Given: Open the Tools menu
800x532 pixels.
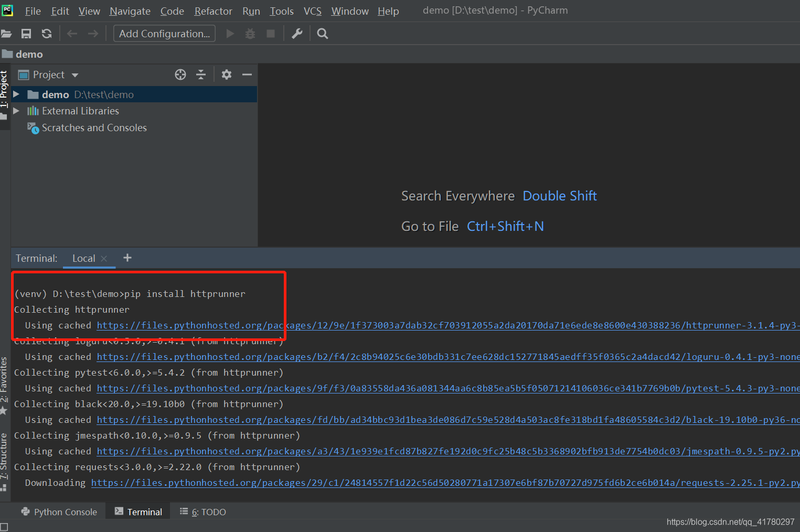Looking at the screenshot, I should tap(282, 11).
